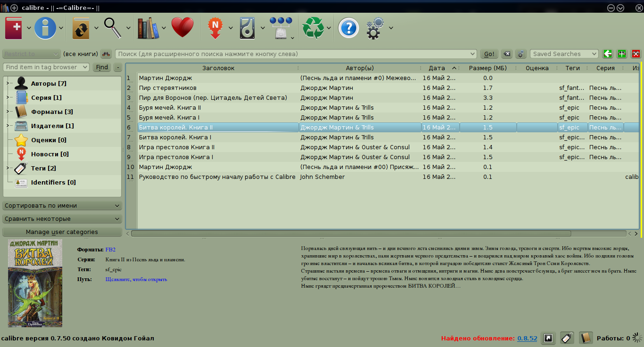This screenshot has height=347, width=644.
Task: Sort by the 'Оценка' column header
Action: (x=537, y=68)
